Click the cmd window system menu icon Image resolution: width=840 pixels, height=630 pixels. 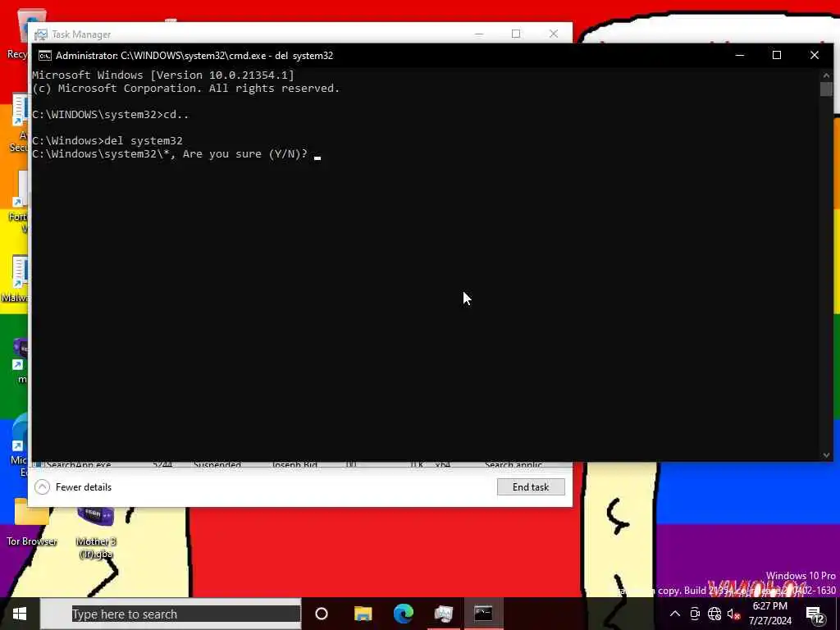pos(45,56)
